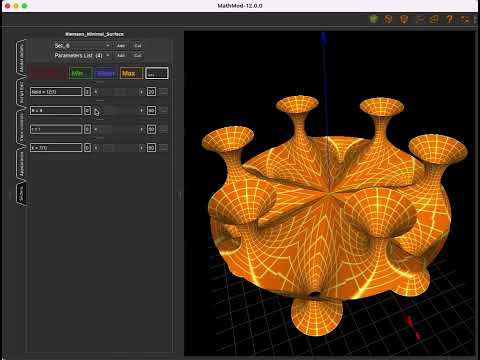Viewport: 480px width, 360px height.
Task: Click the red outlined button left of Min
Action: point(48,73)
